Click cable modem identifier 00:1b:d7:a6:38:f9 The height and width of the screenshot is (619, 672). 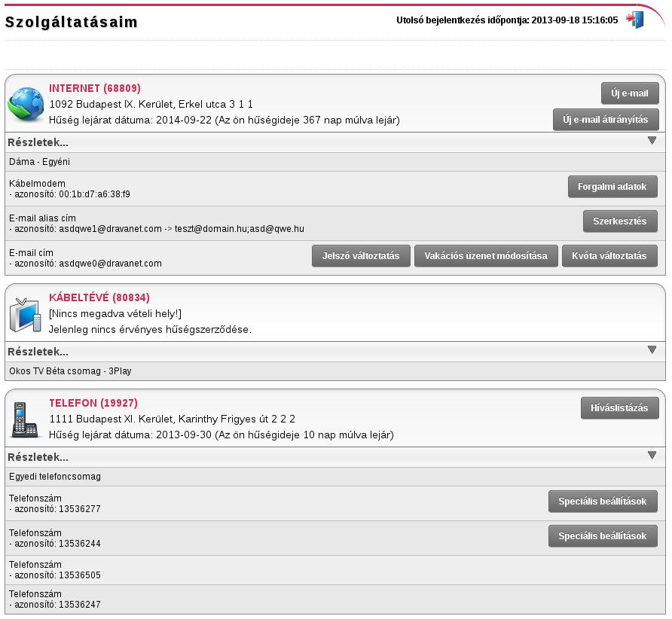click(x=94, y=194)
